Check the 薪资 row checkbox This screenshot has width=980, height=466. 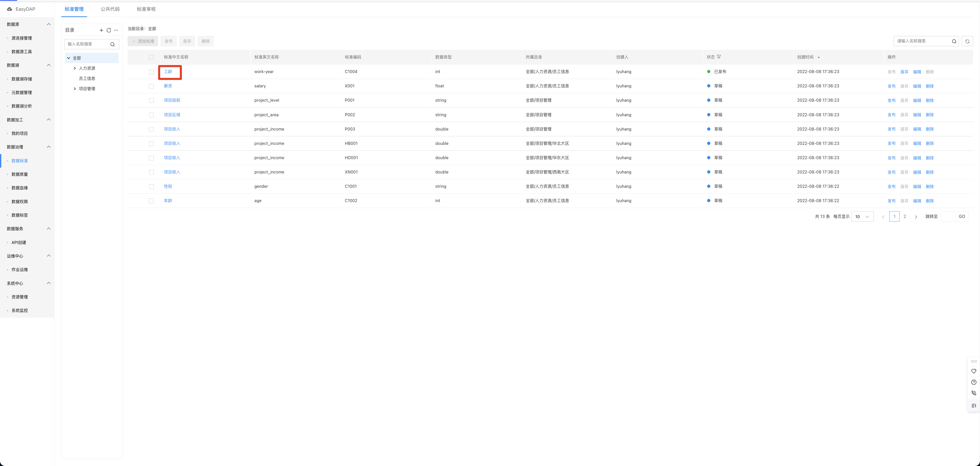tap(151, 86)
